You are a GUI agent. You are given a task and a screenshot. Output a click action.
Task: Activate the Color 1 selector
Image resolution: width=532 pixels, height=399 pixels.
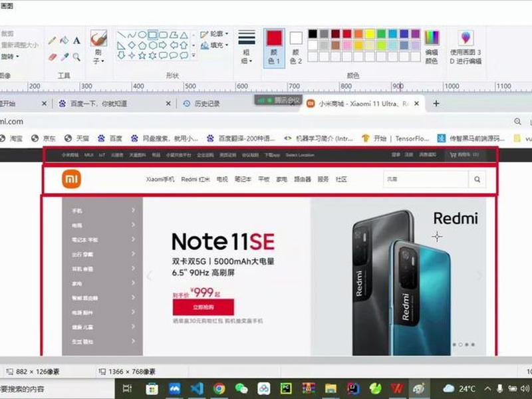274,47
